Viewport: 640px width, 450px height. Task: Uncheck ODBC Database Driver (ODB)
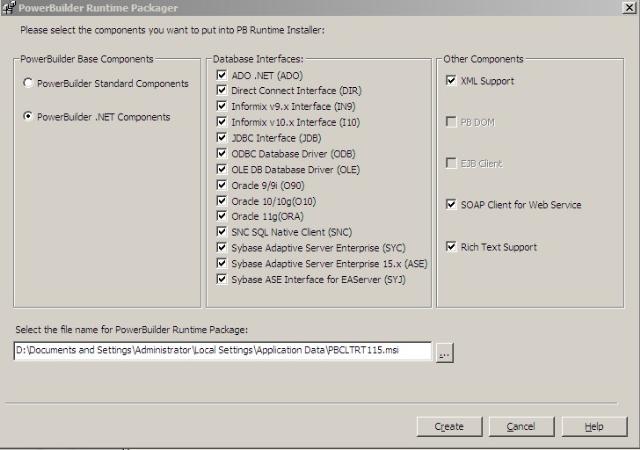pyautogui.click(x=222, y=154)
